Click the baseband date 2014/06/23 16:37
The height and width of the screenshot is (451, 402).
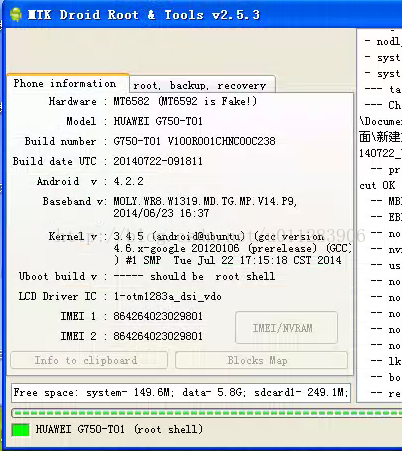(x=161, y=213)
